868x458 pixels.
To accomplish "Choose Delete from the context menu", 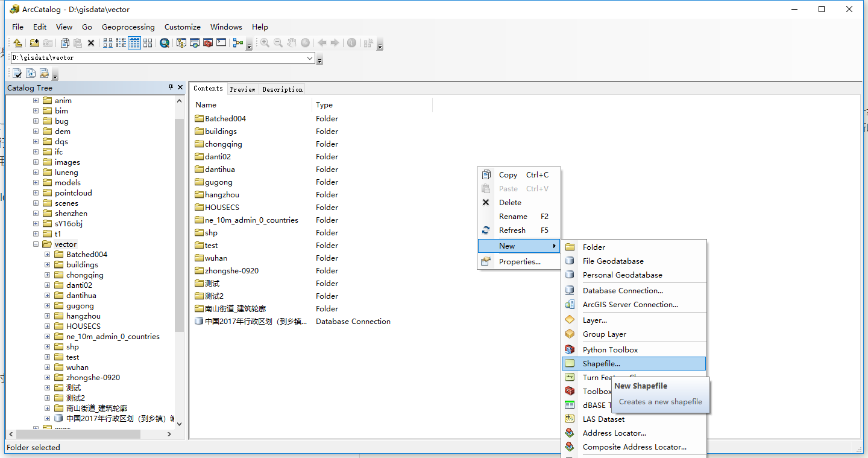I will [519, 203].
